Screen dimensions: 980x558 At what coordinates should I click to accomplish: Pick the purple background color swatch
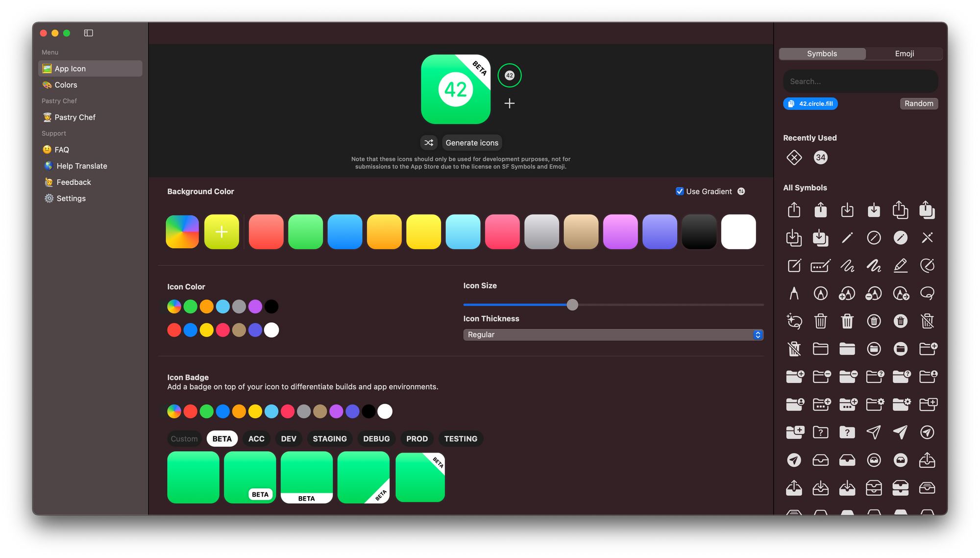(x=620, y=231)
